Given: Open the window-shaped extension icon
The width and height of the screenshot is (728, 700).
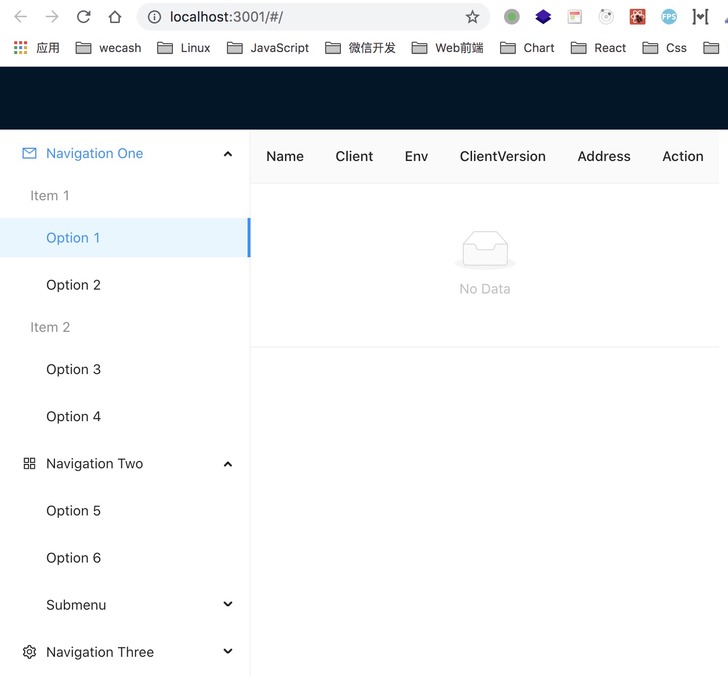Looking at the screenshot, I should 575,17.
